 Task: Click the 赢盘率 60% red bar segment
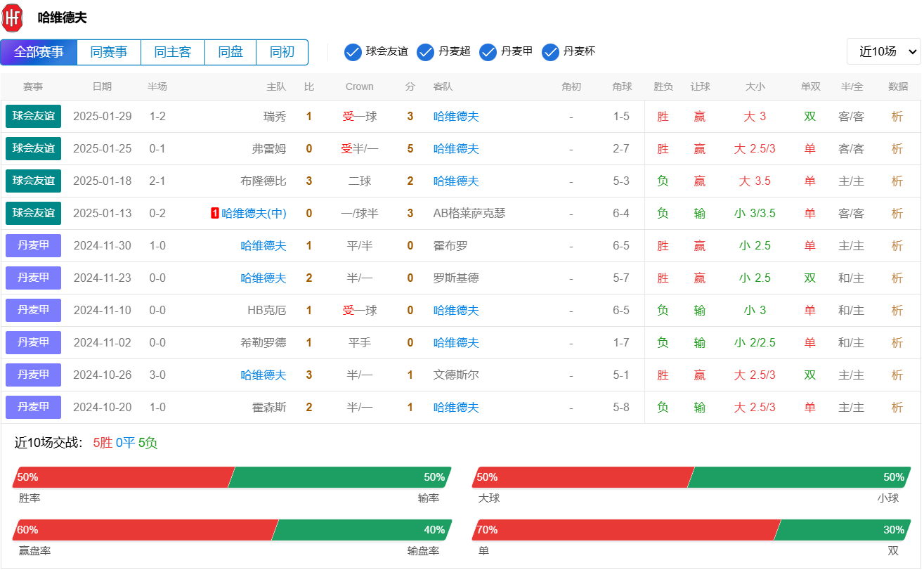click(145, 530)
